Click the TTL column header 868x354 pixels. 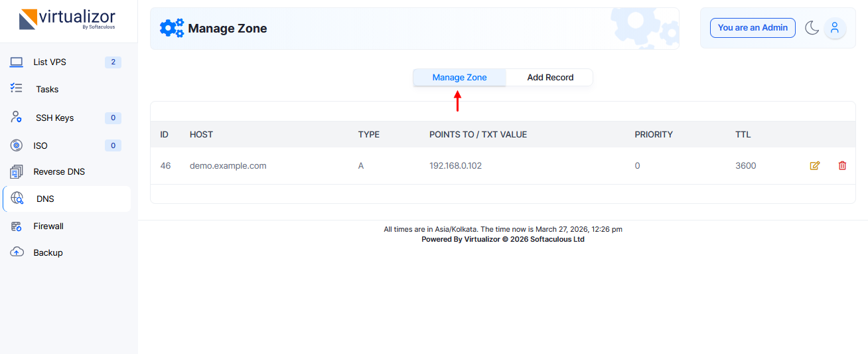click(x=743, y=135)
